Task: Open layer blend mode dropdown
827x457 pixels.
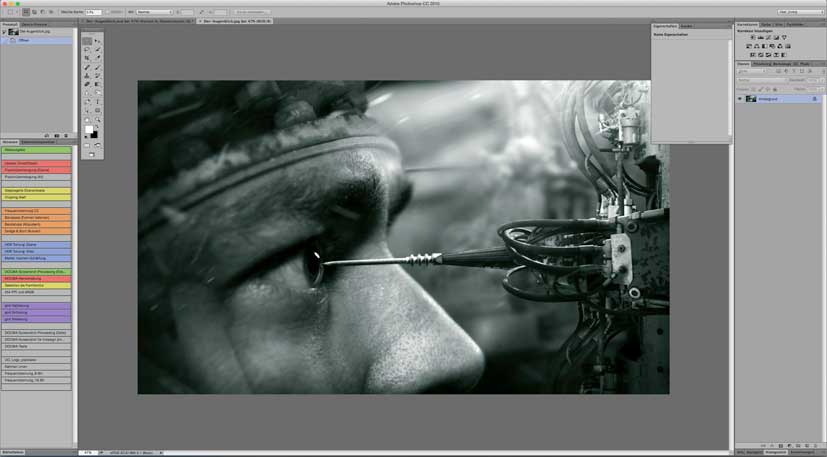Action: 762,80
